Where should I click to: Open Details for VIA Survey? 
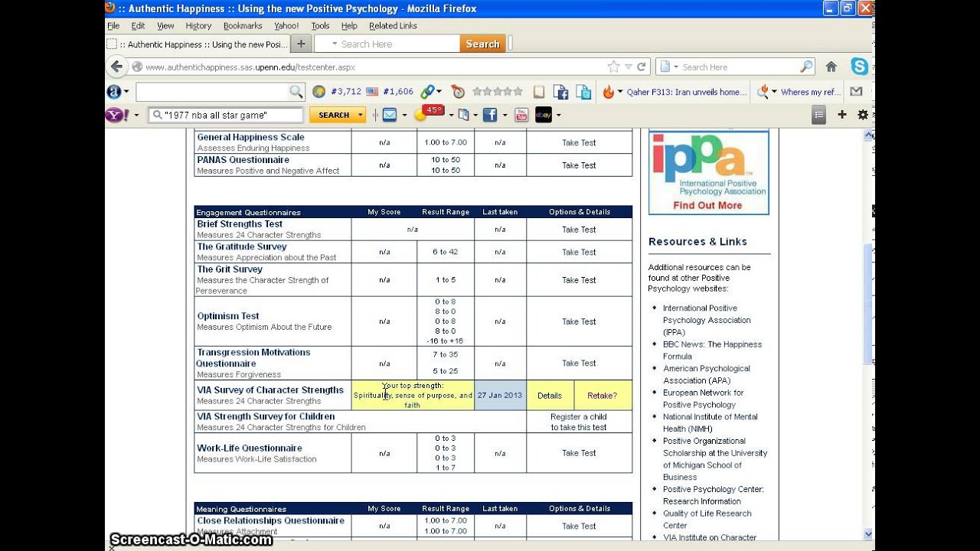click(x=550, y=396)
